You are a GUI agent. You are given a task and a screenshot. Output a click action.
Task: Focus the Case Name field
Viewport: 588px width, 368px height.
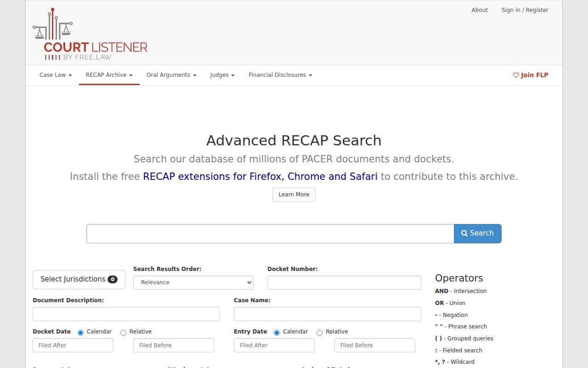(x=328, y=314)
